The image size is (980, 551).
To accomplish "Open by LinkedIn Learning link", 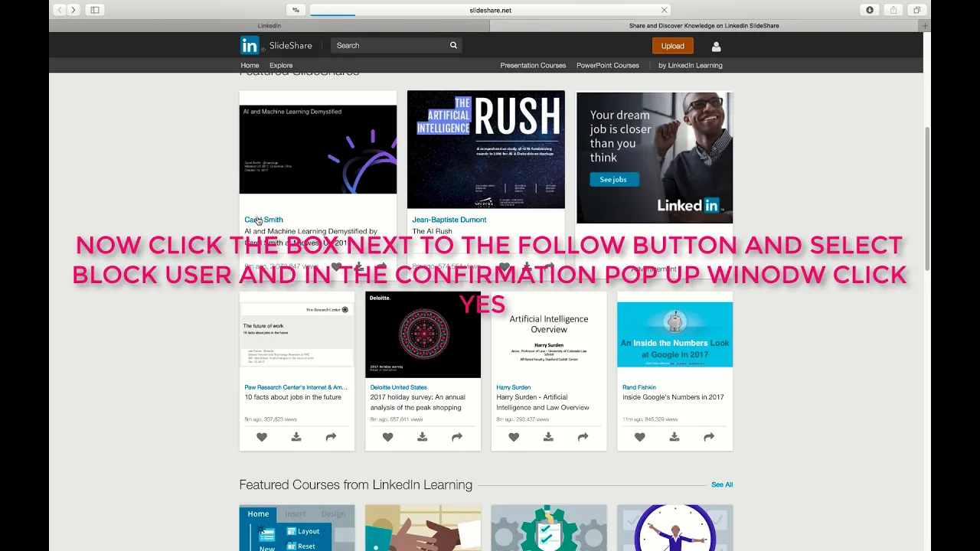I will click(690, 66).
